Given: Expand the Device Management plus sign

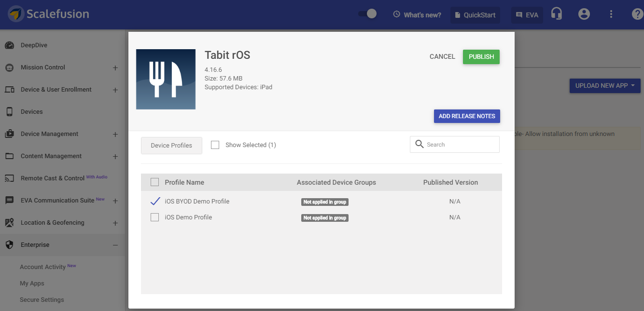Looking at the screenshot, I should click(115, 134).
